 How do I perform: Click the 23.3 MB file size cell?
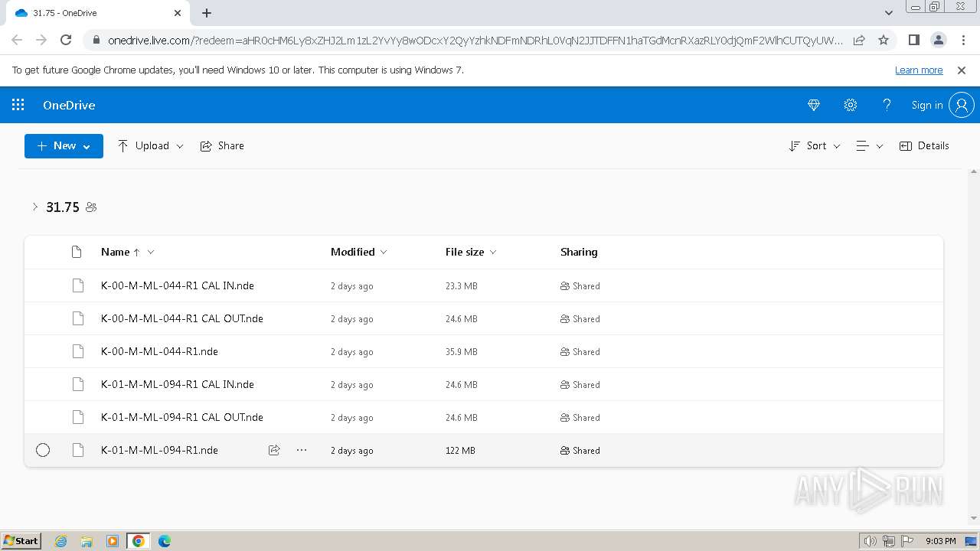tap(462, 286)
